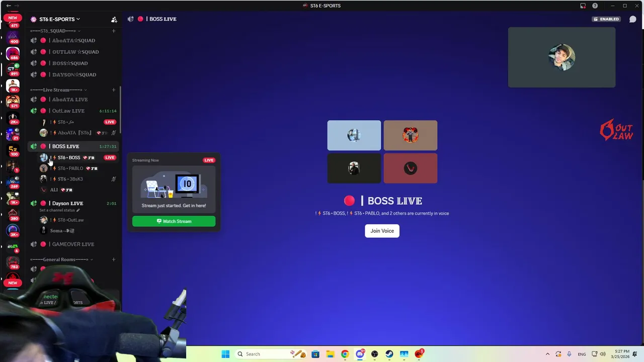Open the AboATA LIVE voice channel

(74, 100)
